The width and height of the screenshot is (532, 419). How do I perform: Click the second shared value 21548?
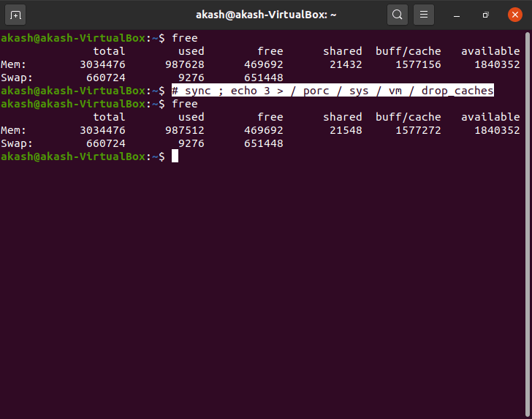click(346, 130)
